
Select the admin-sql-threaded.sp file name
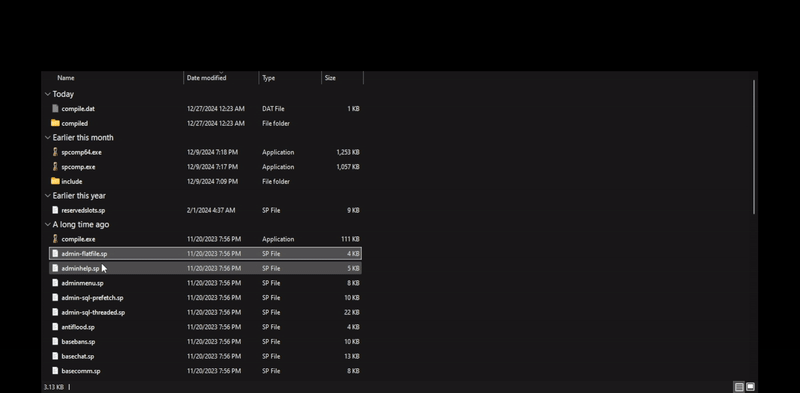[93, 312]
